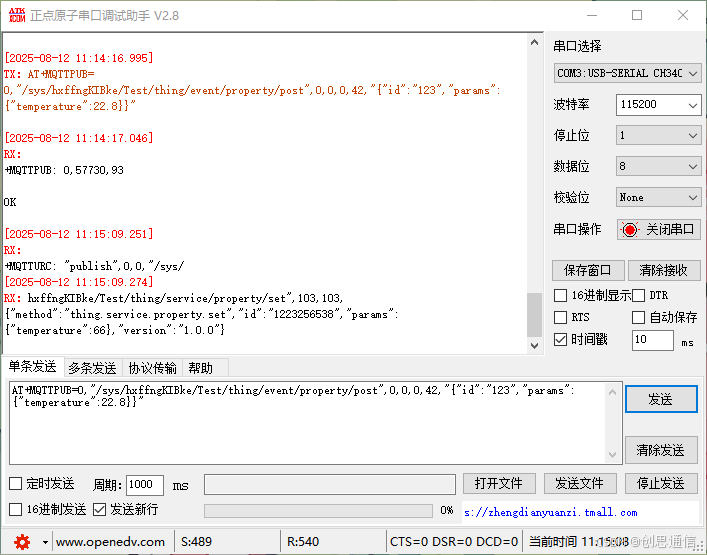Toggle the DTR checkbox
The height and width of the screenshot is (555, 707).
[x=638, y=296]
